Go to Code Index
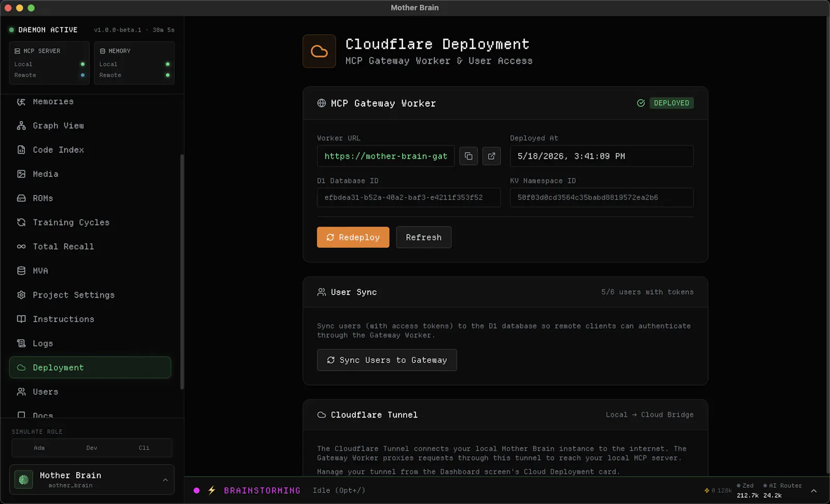Viewport: 830px width, 504px height. pos(90,150)
